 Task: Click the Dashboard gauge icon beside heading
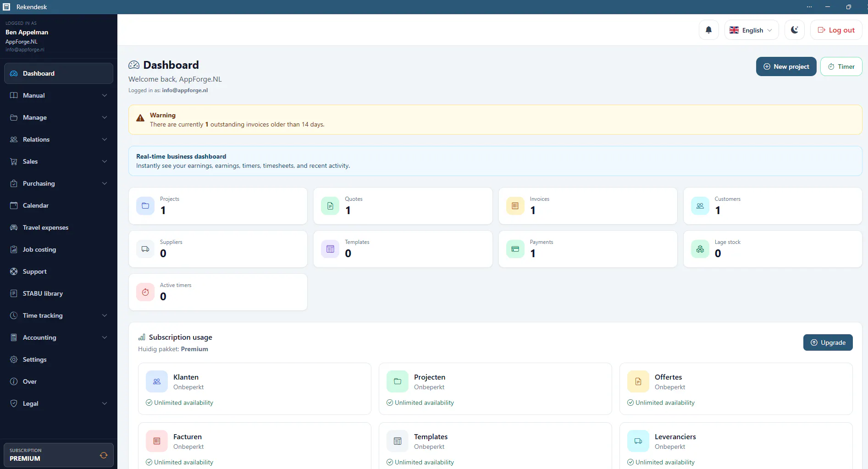pyautogui.click(x=134, y=65)
